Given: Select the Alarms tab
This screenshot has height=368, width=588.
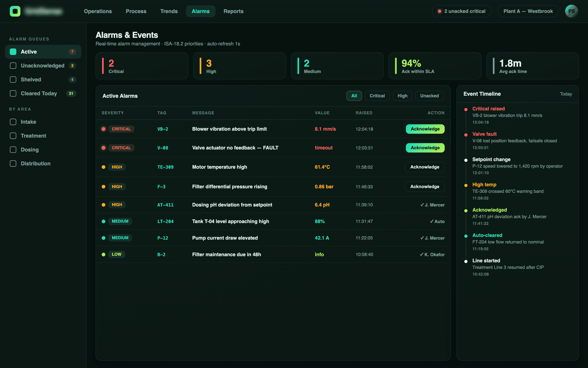Looking at the screenshot, I should pos(200,11).
